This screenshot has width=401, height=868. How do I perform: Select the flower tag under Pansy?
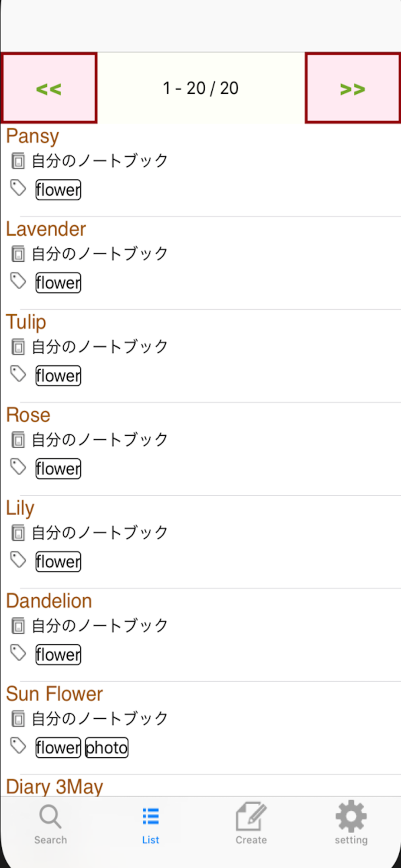[58, 190]
